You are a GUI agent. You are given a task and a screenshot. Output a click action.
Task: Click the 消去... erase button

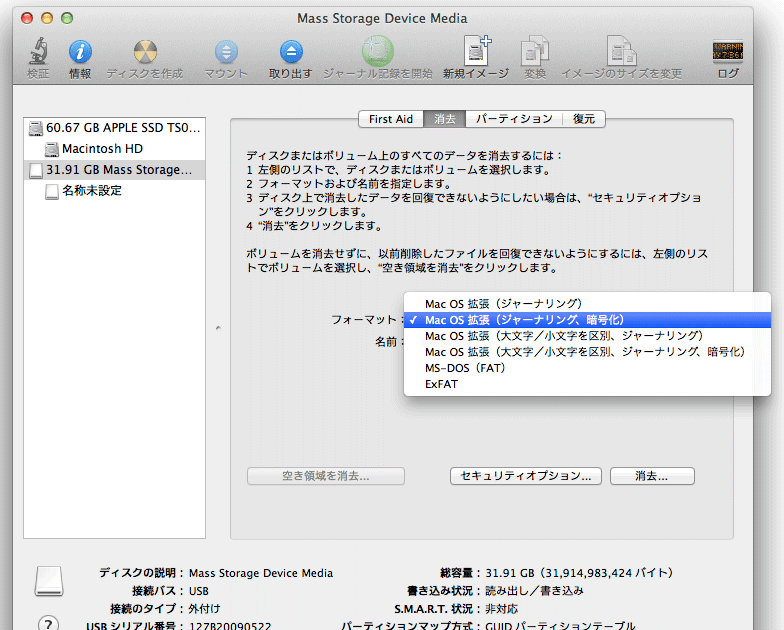point(652,476)
